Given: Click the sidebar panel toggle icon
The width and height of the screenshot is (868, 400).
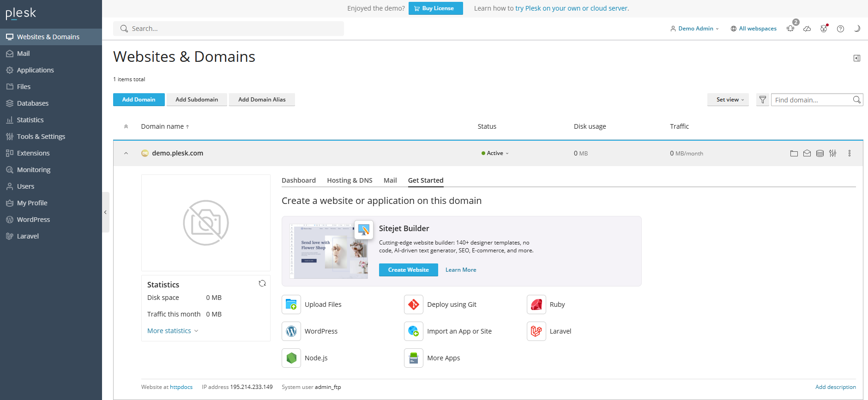Looking at the screenshot, I should pyautogui.click(x=857, y=58).
